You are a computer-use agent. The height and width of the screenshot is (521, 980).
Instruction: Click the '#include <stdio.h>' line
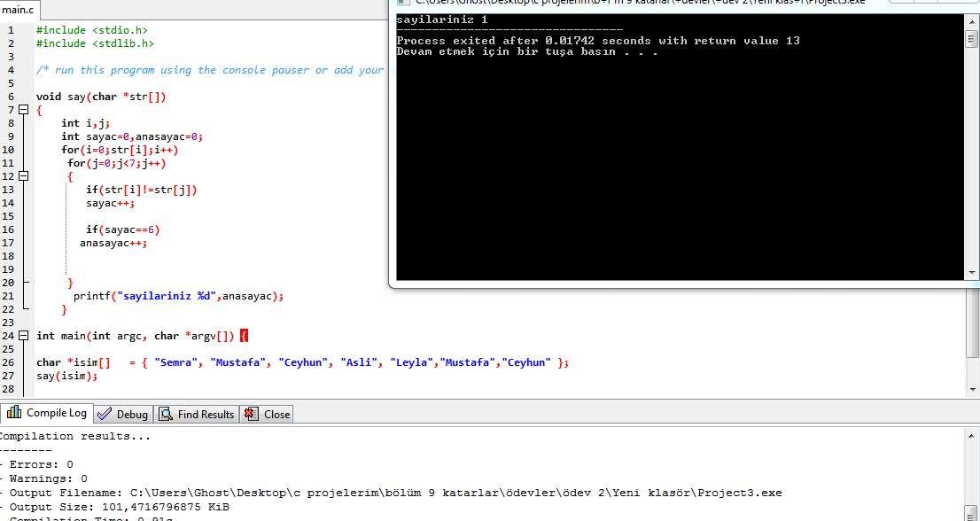[x=92, y=30]
